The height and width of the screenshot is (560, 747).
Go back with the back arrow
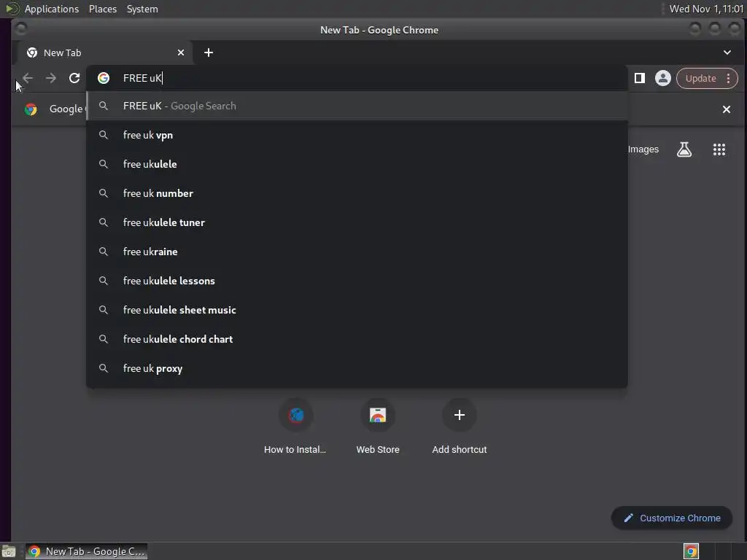click(28, 78)
